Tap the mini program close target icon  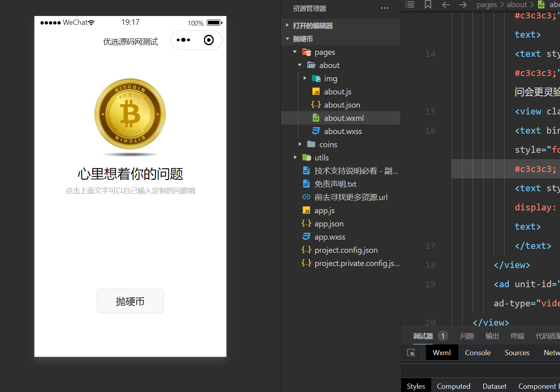point(209,40)
